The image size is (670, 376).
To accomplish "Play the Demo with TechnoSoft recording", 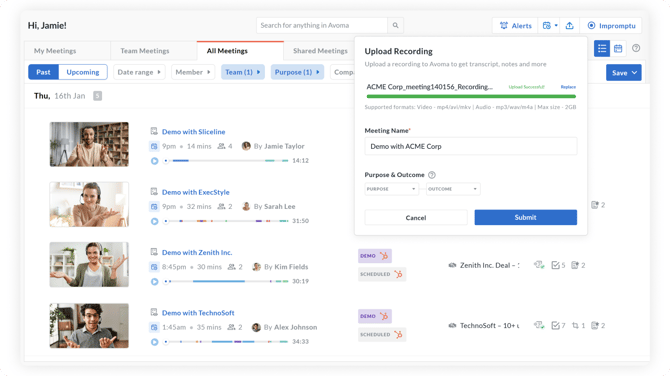I will coord(154,341).
